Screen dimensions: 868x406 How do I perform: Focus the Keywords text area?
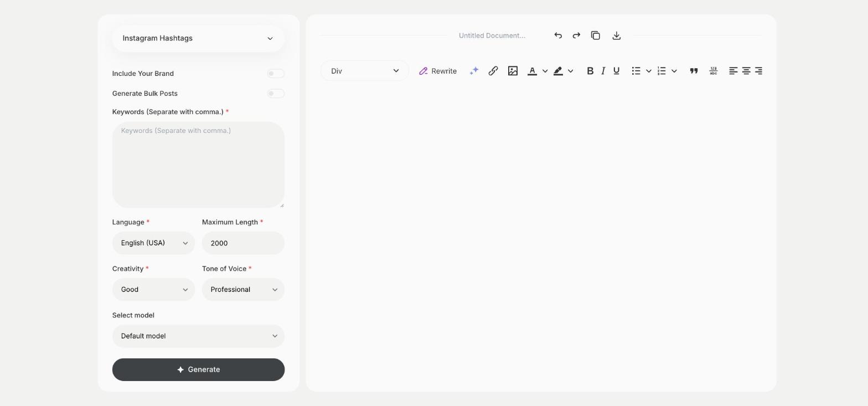[198, 165]
